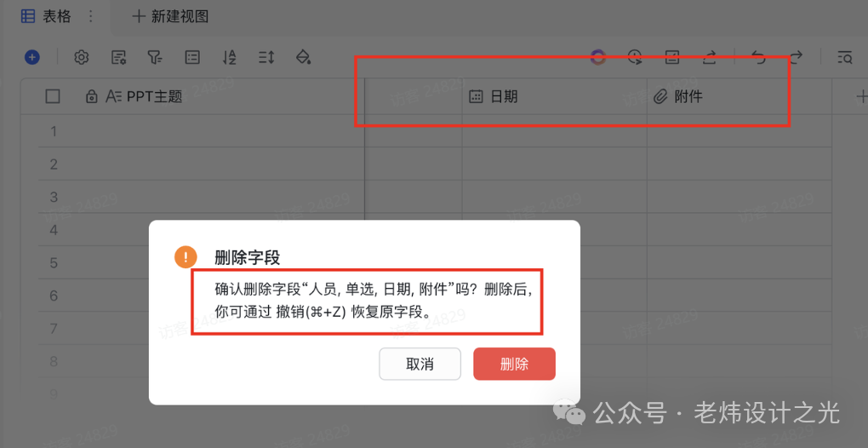Screen dimensions: 868x448
Task: Click the 附件 column header
Action: 739,97
